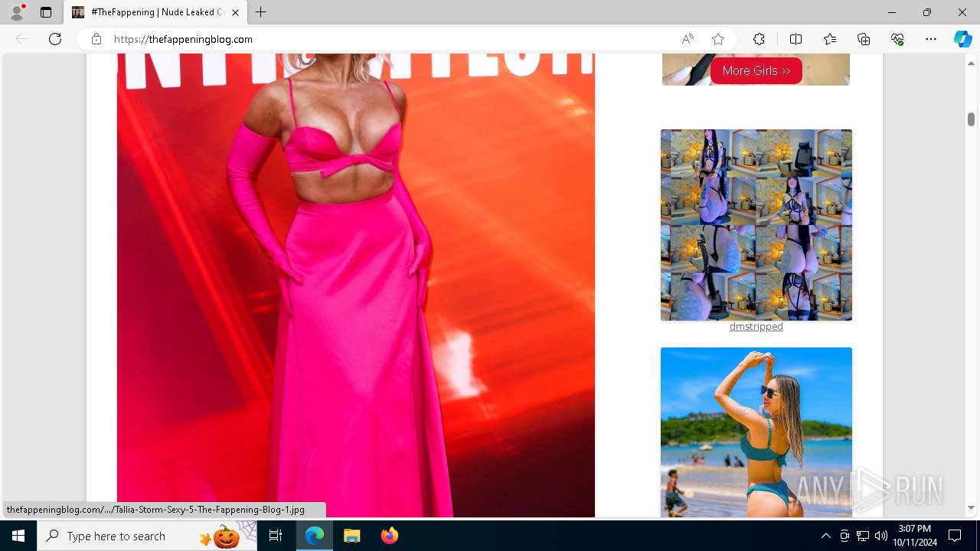
Task: Open Browser essentials heart icon
Action: (897, 39)
